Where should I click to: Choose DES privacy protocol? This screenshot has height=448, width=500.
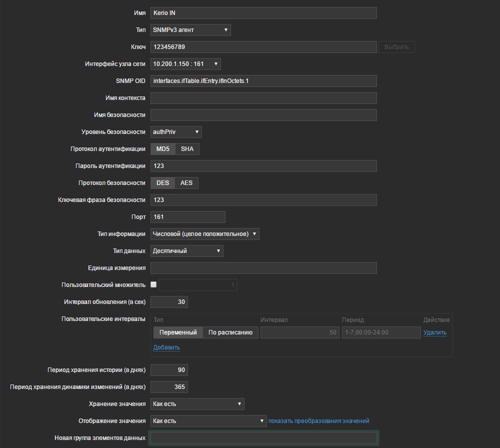coord(162,183)
